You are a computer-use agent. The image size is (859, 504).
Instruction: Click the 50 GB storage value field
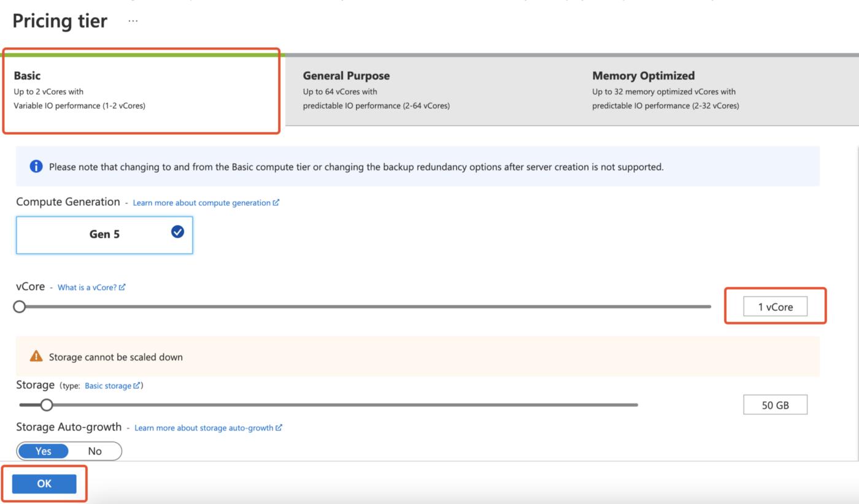(x=775, y=405)
